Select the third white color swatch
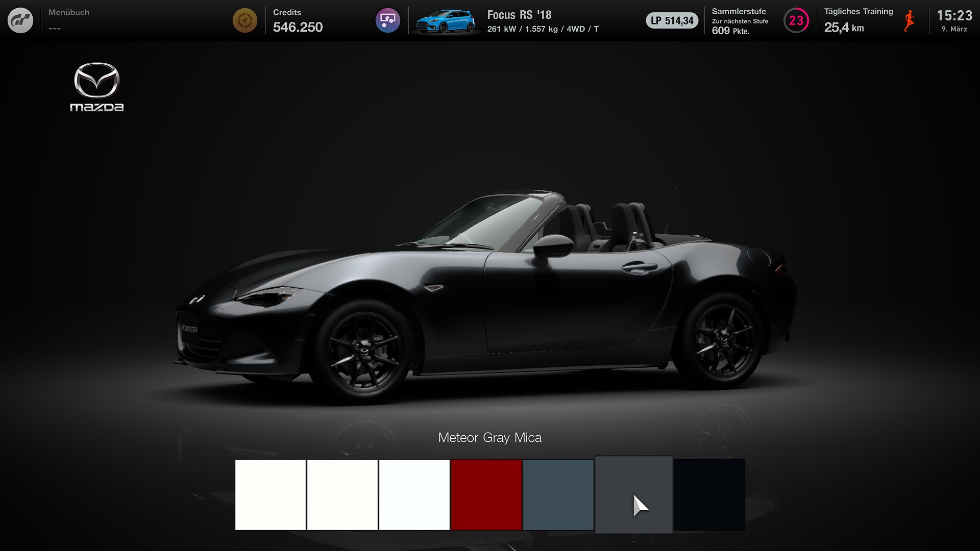Viewport: 980px width, 551px height. pos(414,494)
